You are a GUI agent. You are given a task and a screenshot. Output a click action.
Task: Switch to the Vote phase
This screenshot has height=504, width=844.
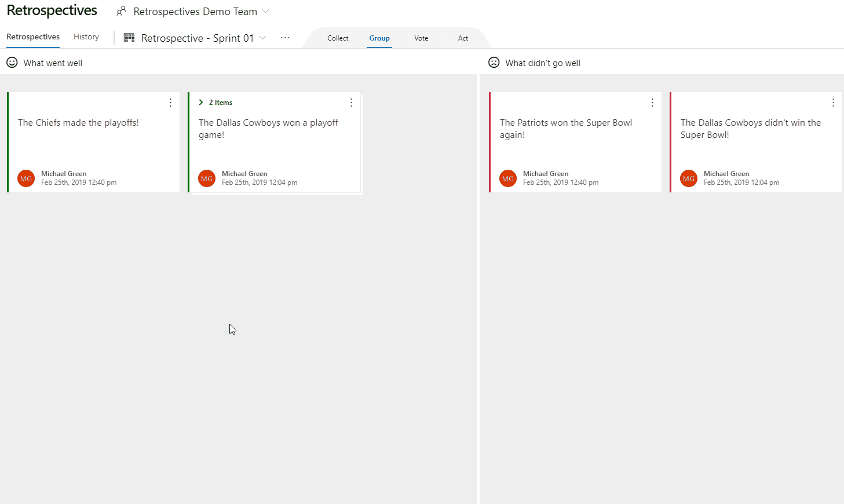(421, 38)
